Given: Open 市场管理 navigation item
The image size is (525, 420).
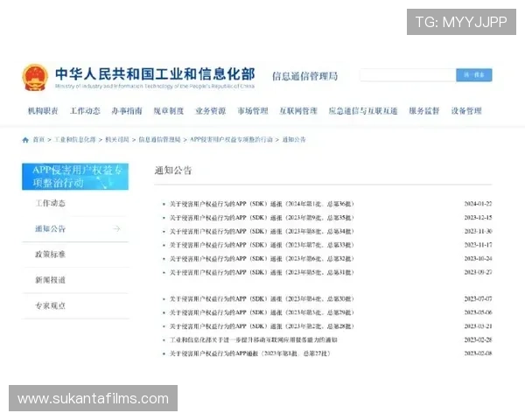Looking at the screenshot, I should [x=253, y=111].
